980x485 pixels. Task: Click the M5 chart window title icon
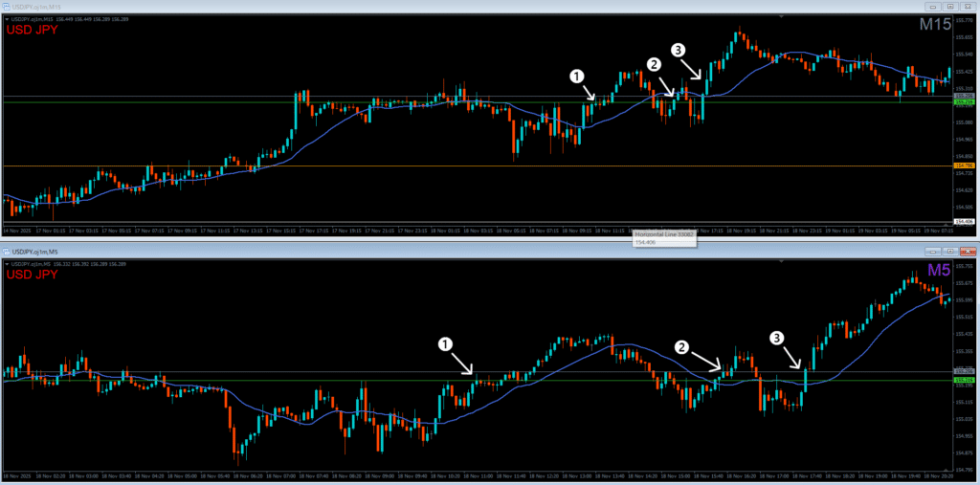[x=7, y=251]
